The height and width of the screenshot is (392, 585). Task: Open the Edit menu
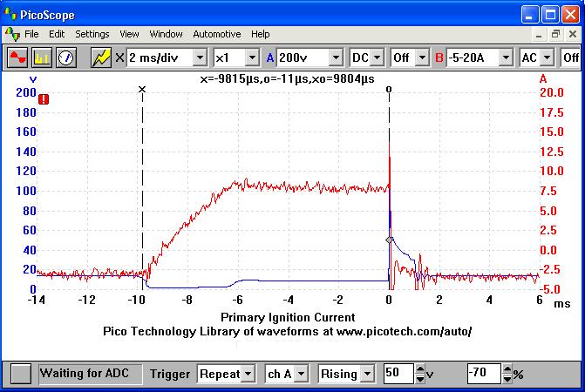tap(57, 34)
